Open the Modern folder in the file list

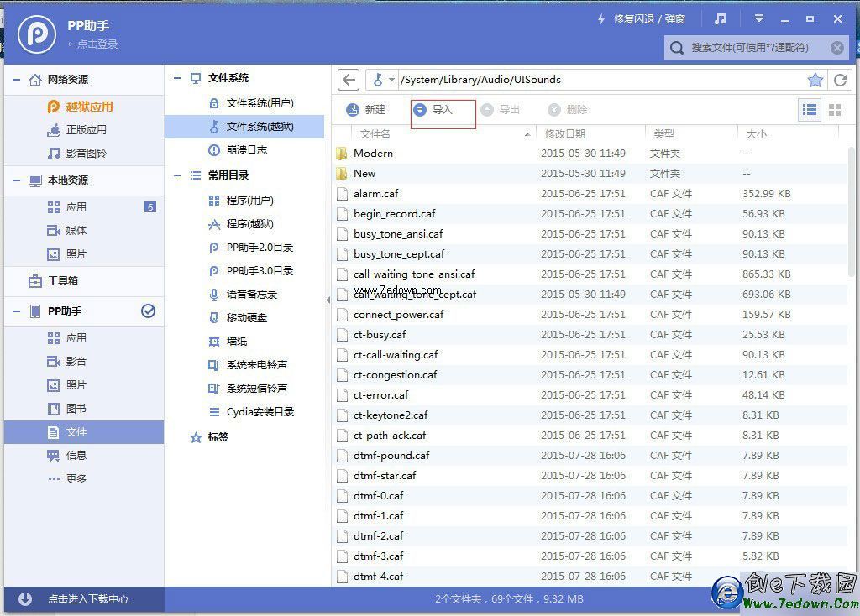[x=373, y=154]
